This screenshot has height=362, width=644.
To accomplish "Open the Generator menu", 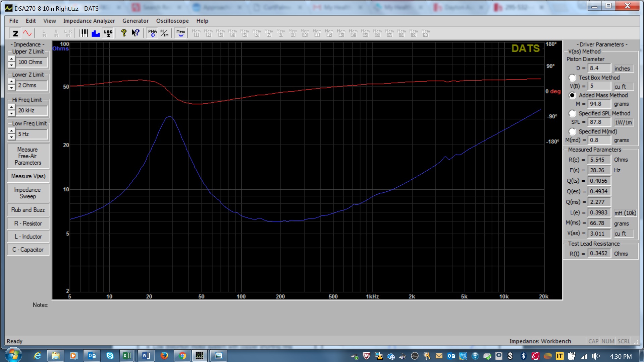I will coord(136,21).
